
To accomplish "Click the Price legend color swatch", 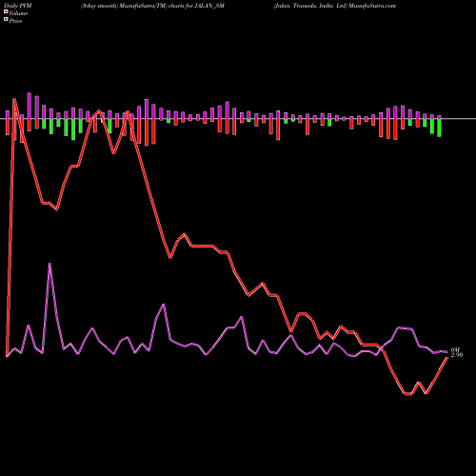I will click(x=6, y=20).
